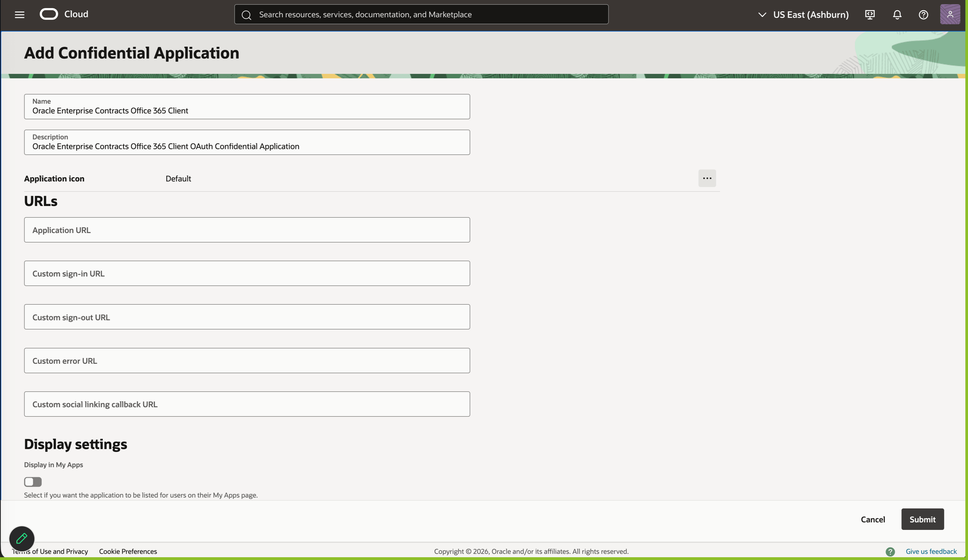Click the Custom sign-out URL field
968x560 pixels.
(x=247, y=317)
